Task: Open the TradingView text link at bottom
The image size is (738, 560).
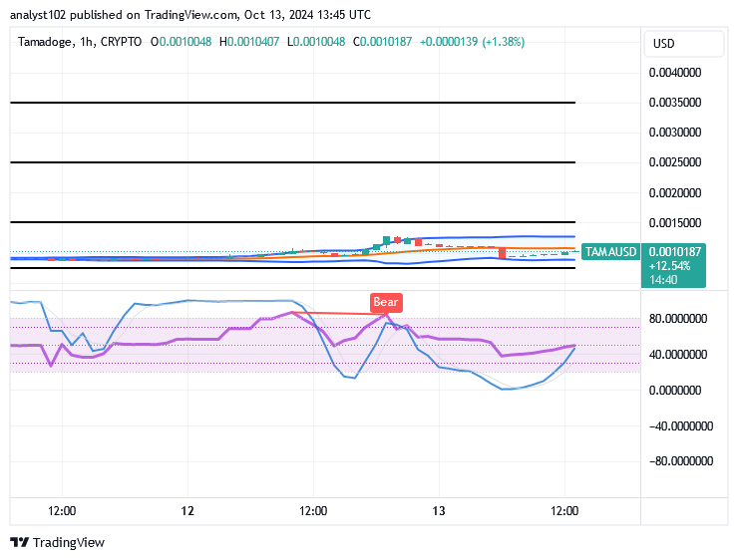Action: (68, 542)
